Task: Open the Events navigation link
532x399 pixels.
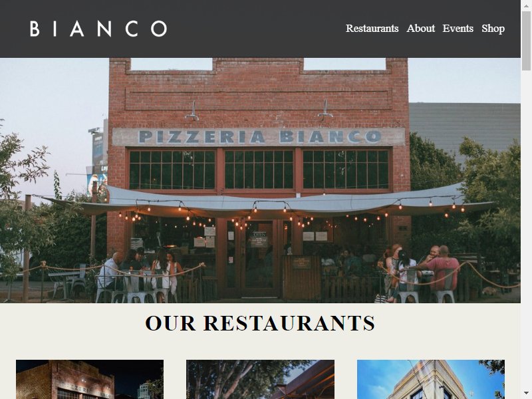Action: click(458, 28)
